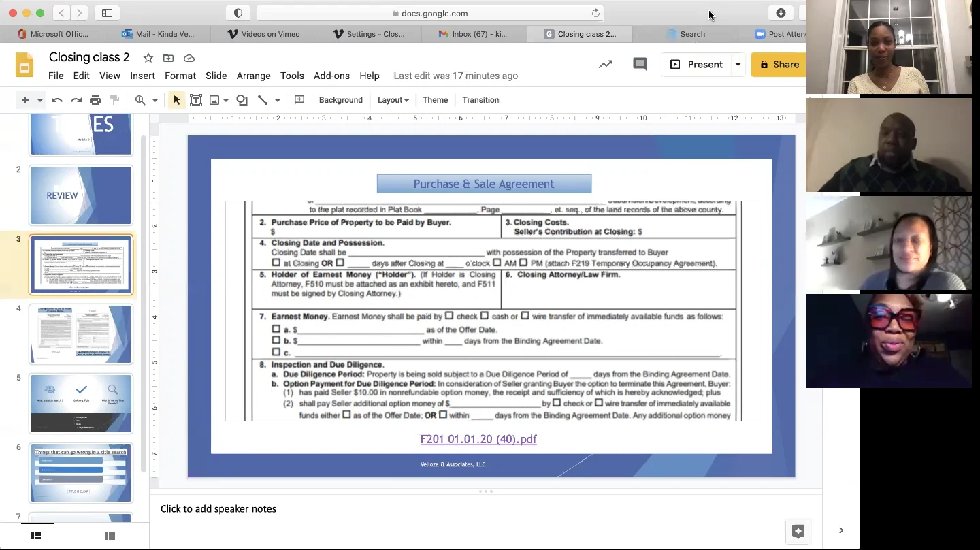
Task: Open the Add-ons menu
Action: [x=331, y=76]
